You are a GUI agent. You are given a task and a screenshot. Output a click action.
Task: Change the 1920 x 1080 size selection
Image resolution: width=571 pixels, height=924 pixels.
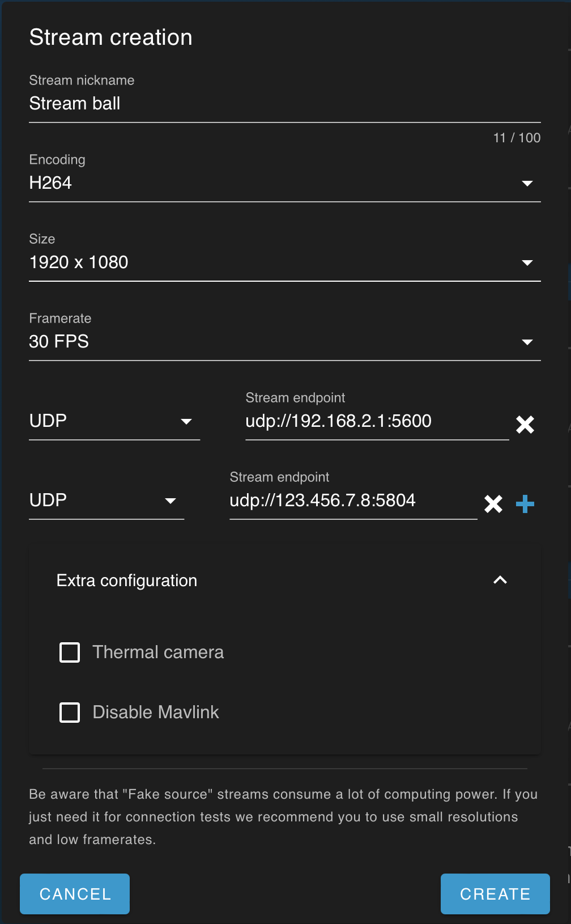point(283,262)
